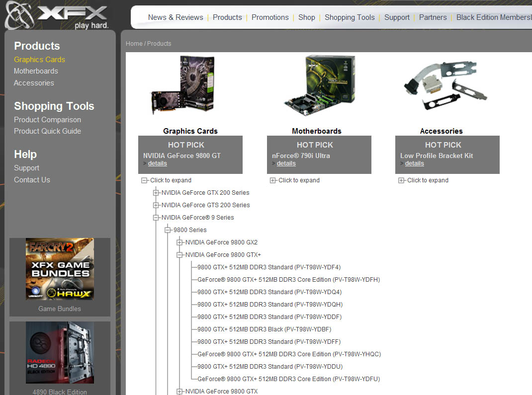This screenshot has width=532, height=395.
Task: Select Core Edition PV-T98W-YHQC
Action: pyautogui.click(x=289, y=354)
